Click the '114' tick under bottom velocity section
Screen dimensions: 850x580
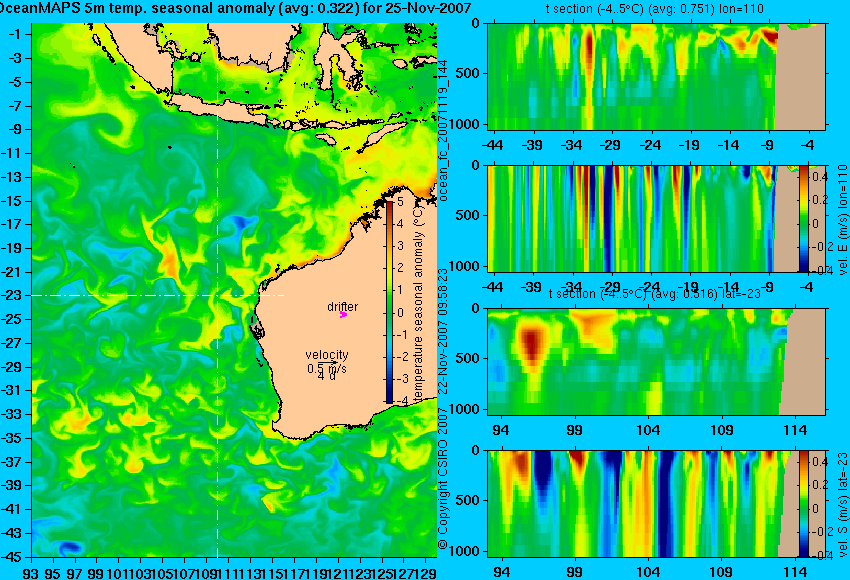[795, 572]
